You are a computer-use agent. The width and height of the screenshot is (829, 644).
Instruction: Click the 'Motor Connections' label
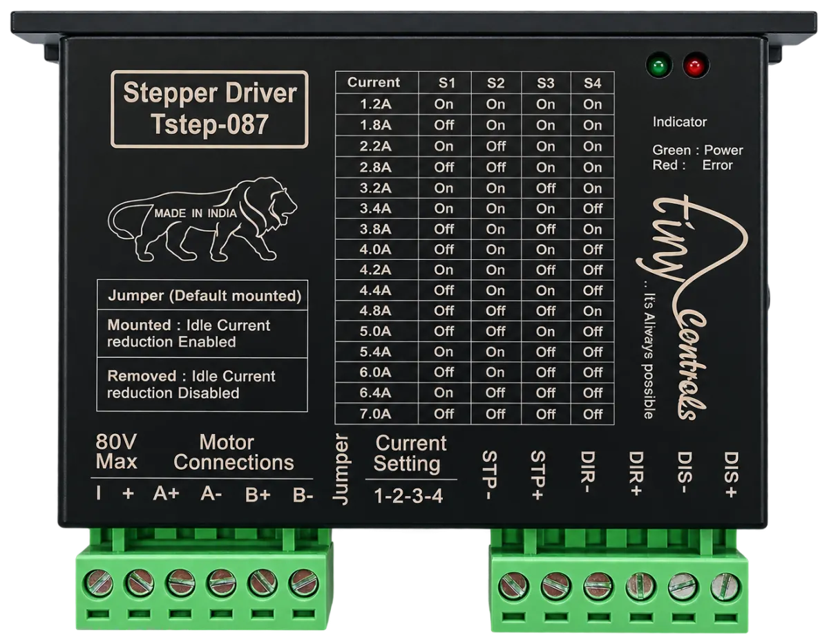[x=234, y=453]
